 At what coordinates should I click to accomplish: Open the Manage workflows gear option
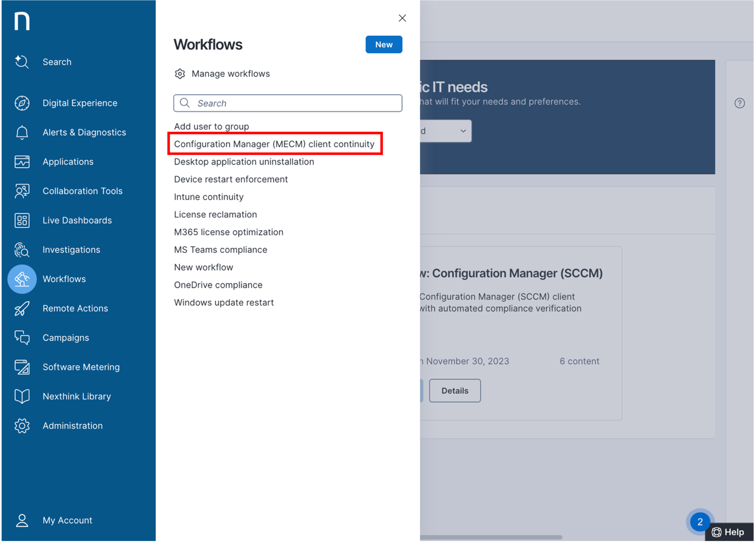coord(230,73)
